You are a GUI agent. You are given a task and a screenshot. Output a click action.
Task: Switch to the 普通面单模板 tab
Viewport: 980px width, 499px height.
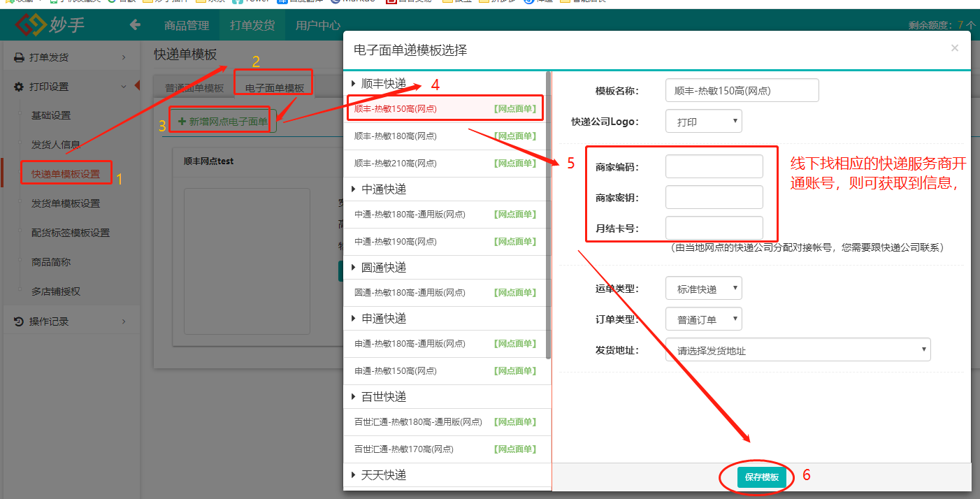pos(194,88)
